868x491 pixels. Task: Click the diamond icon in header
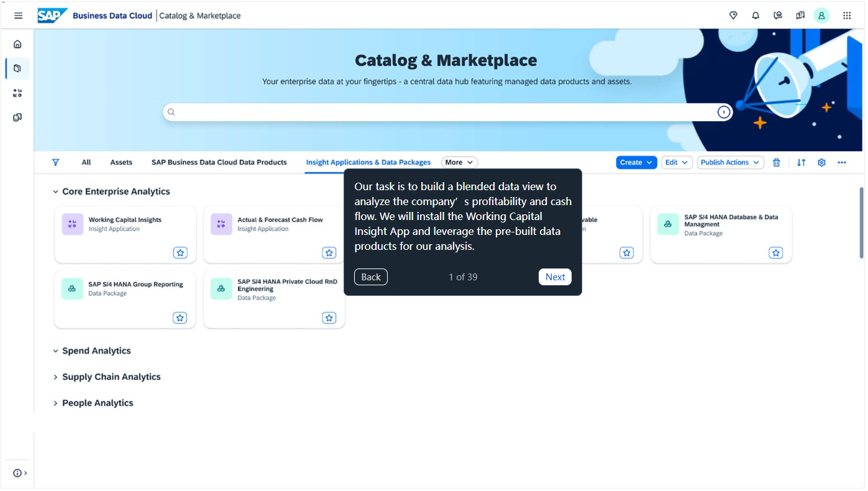733,16
